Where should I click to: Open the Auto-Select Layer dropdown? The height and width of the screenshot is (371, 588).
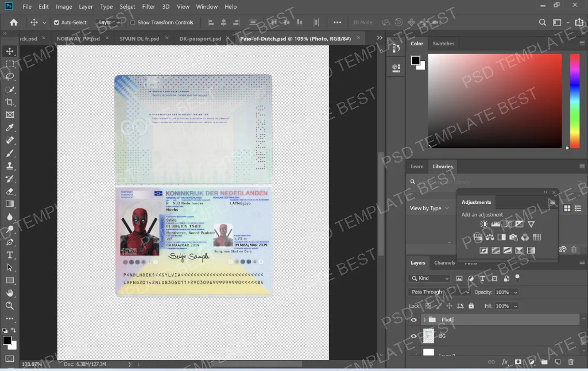pyautogui.click(x=109, y=22)
